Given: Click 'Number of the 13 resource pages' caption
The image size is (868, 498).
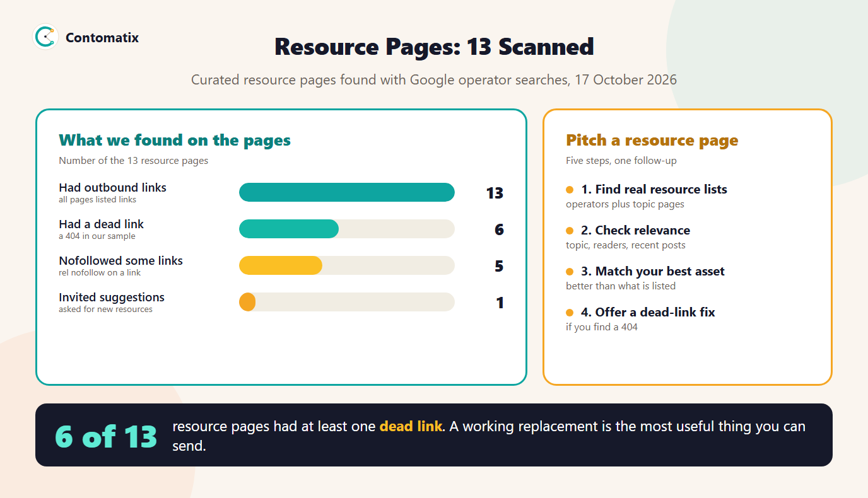Looking at the screenshot, I should [x=134, y=161].
